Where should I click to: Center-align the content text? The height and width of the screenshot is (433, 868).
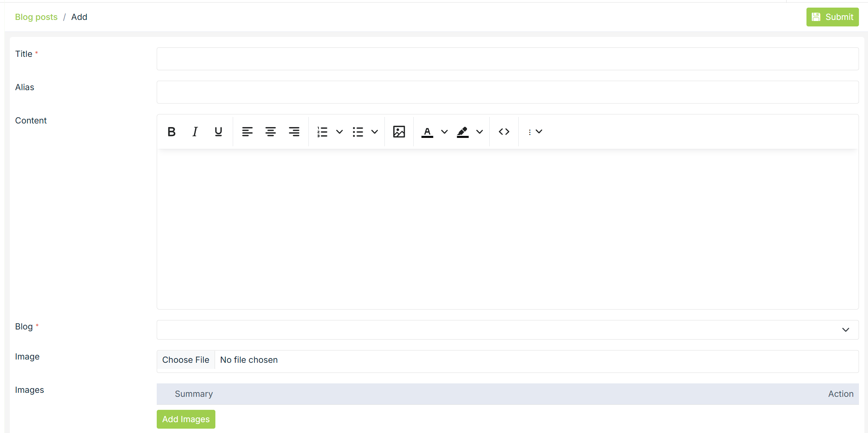271,131
